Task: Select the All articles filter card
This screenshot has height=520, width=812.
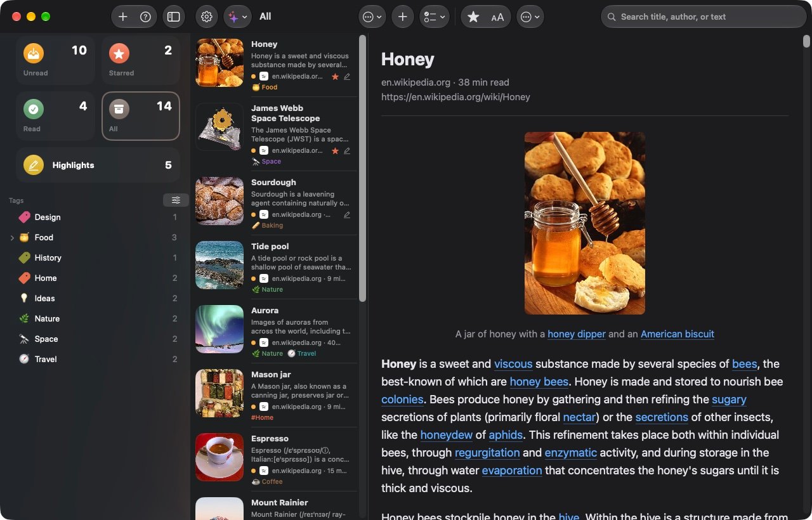Action: pyautogui.click(x=141, y=116)
